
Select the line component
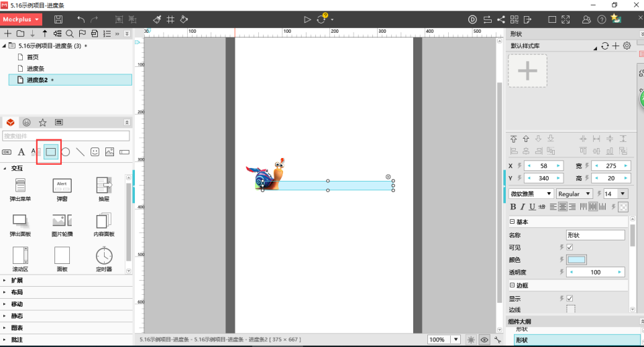80,152
